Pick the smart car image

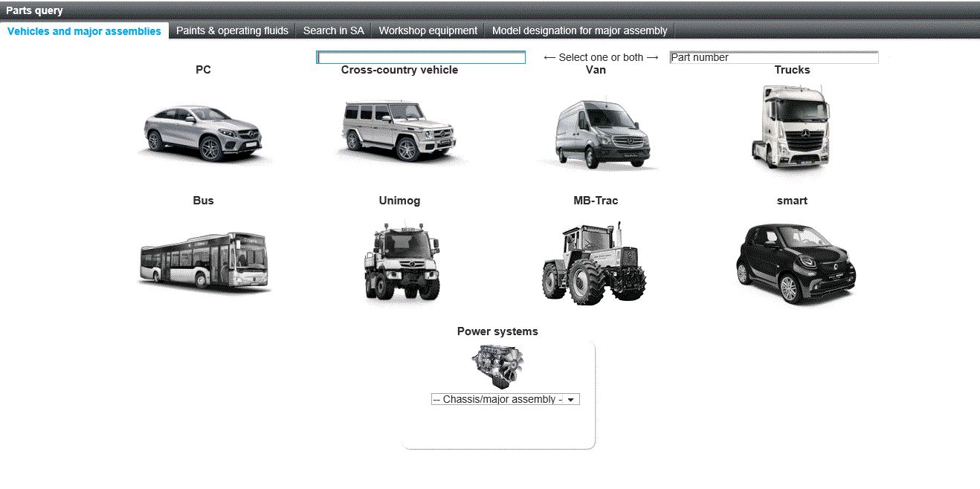[x=796, y=263]
